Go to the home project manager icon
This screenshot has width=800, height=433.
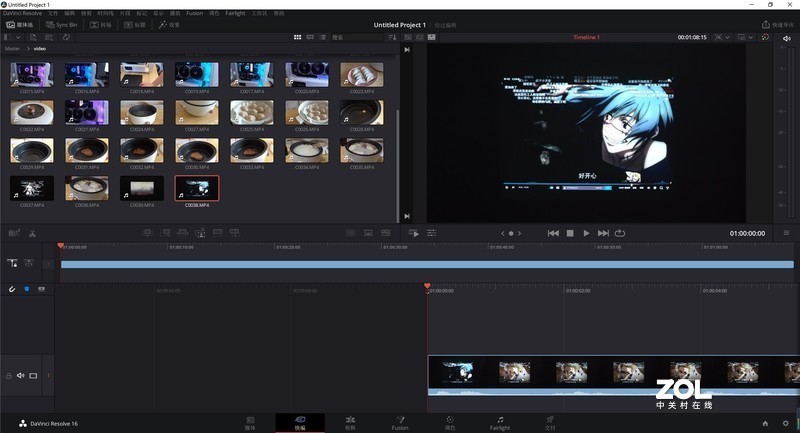pyautogui.click(x=765, y=423)
